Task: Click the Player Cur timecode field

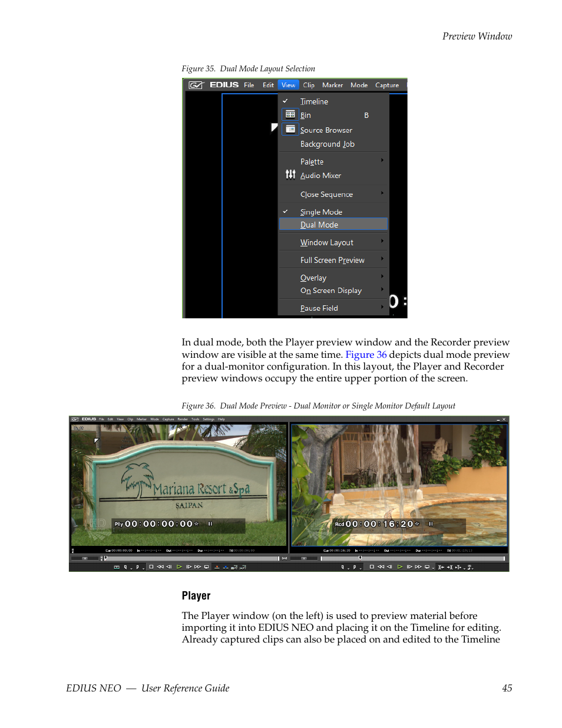Action: tap(119, 551)
